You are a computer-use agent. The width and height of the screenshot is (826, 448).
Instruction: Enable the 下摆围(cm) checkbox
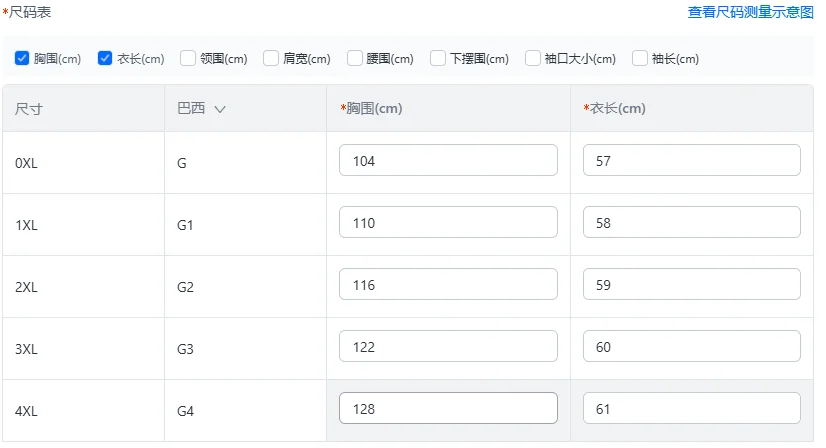(x=438, y=59)
